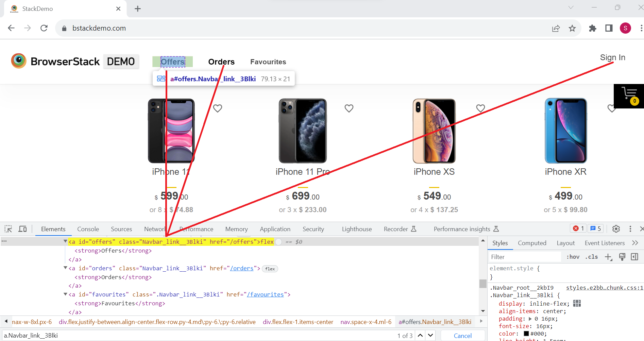Image resolution: width=644 pixels, height=341 pixels.
Task: Go to next search result arrow
Action: [430, 336]
